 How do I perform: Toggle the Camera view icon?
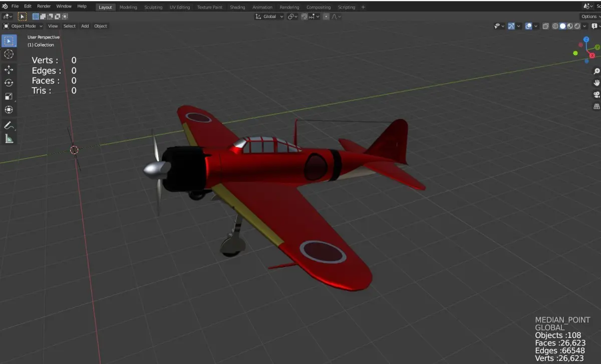pos(596,95)
